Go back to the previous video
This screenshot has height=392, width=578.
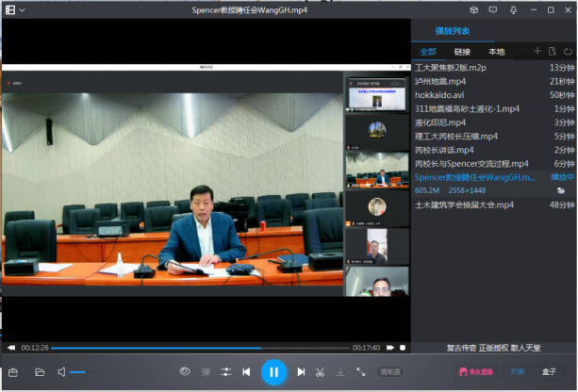coord(246,372)
